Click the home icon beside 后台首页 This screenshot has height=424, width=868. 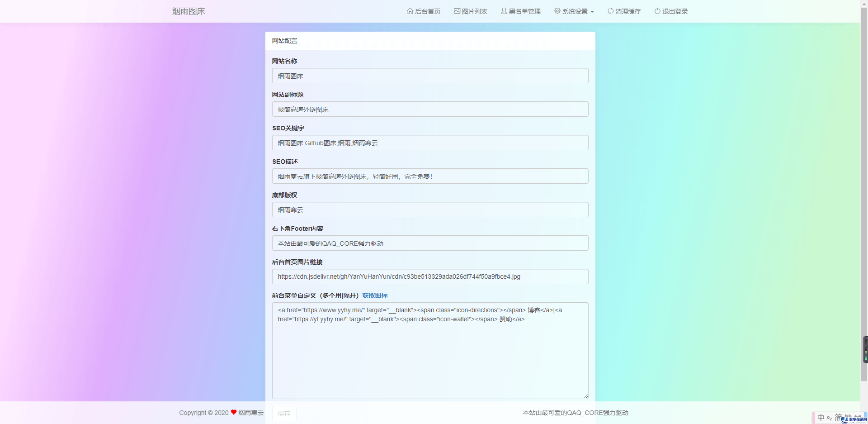click(410, 11)
